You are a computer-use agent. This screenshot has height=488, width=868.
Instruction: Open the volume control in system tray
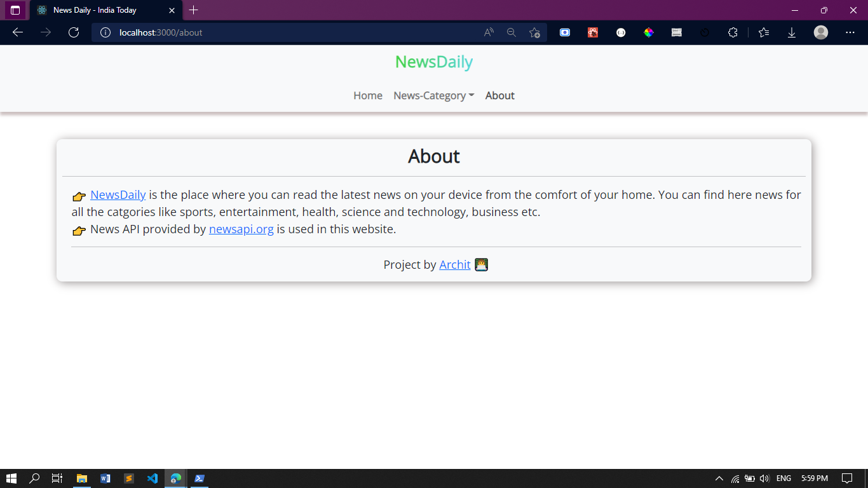(x=764, y=478)
